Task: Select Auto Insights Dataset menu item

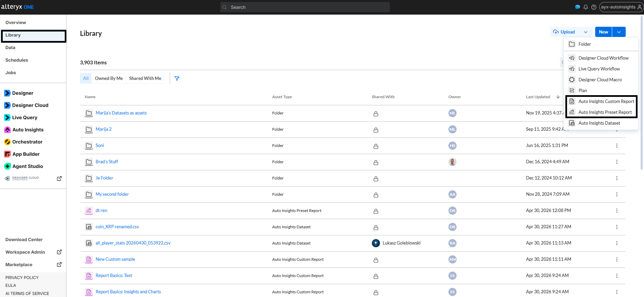Action: coord(601,123)
